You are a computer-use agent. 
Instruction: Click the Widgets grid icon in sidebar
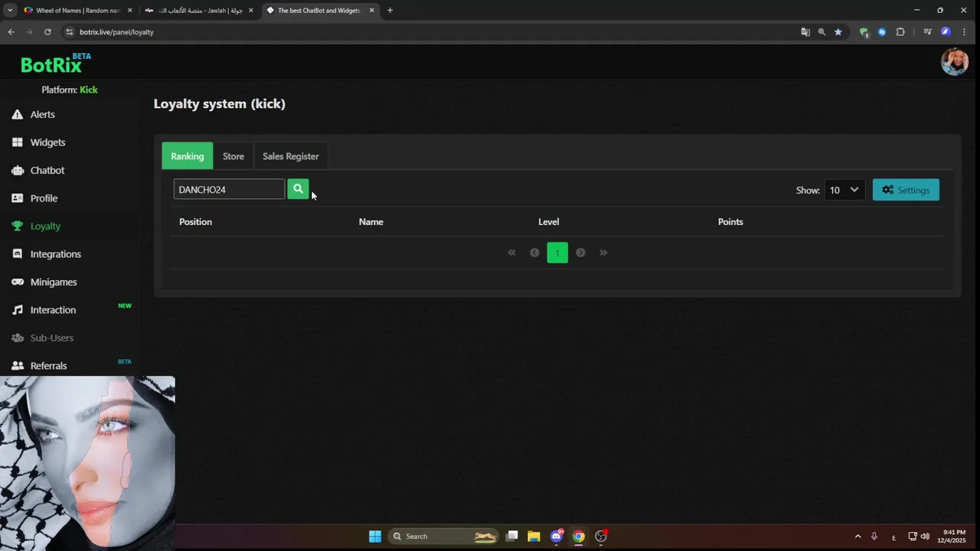coord(17,142)
